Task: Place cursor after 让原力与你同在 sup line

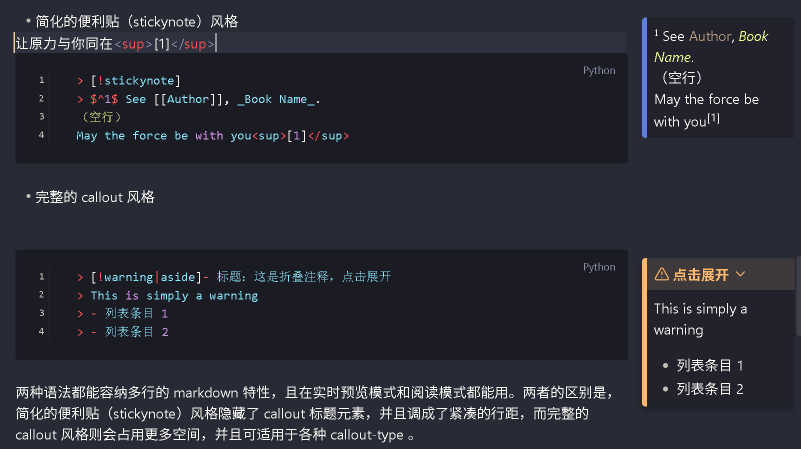Action: [x=216, y=43]
